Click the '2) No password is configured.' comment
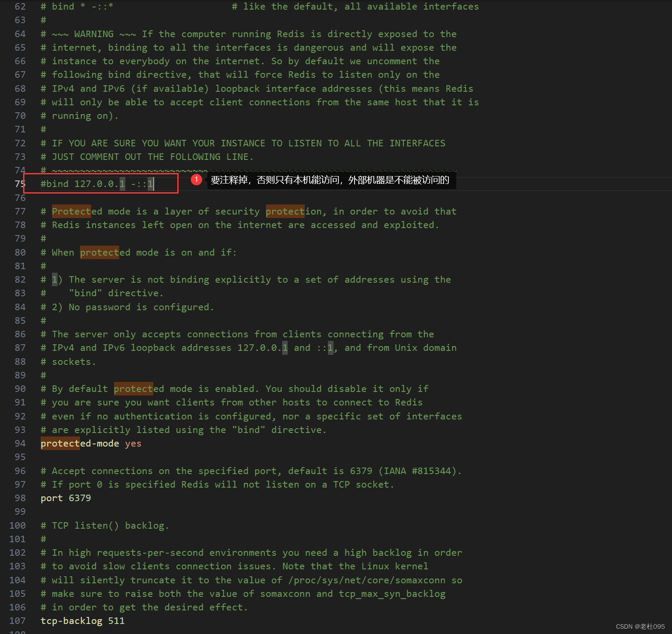This screenshot has height=634, width=672. (128, 307)
